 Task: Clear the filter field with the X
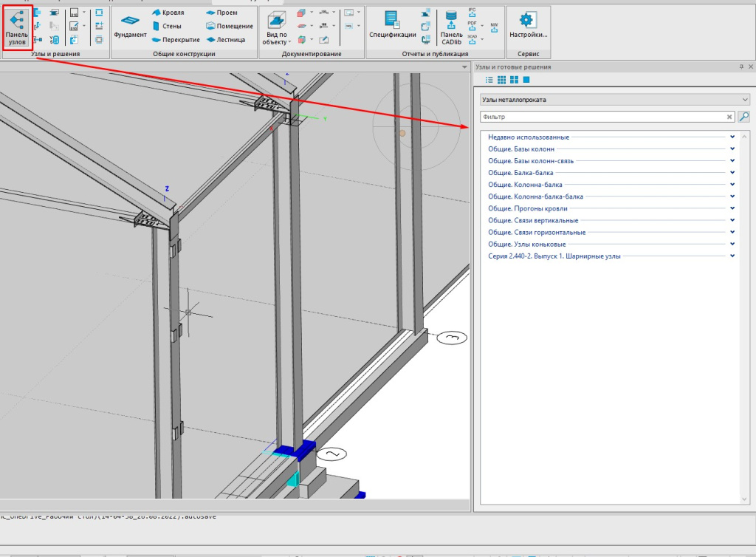(x=729, y=117)
